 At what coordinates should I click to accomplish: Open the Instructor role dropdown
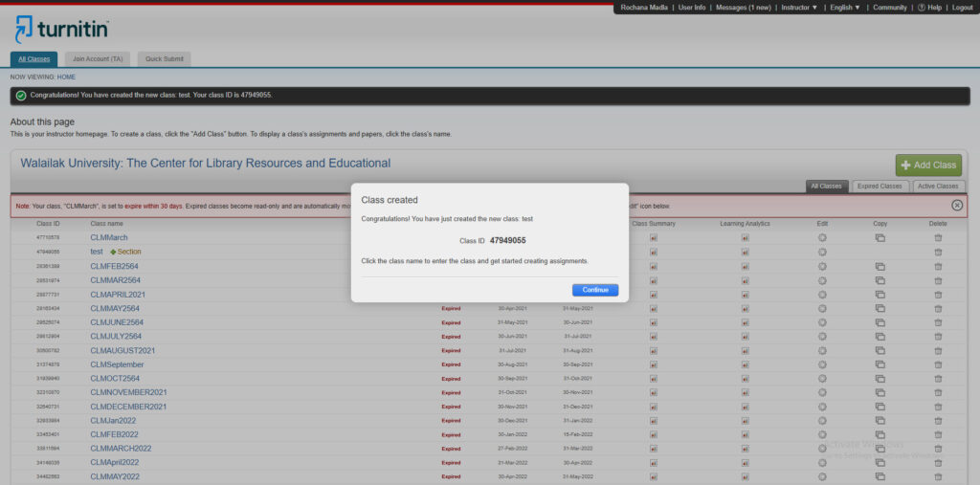pyautogui.click(x=799, y=8)
